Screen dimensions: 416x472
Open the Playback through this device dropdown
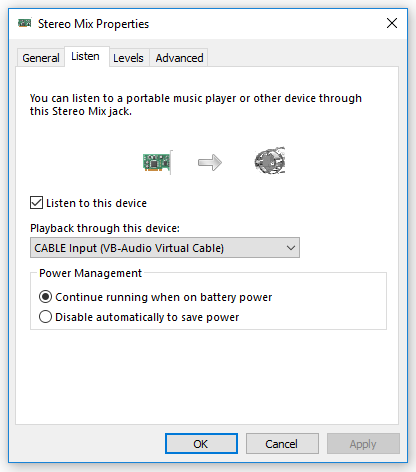pyautogui.click(x=165, y=248)
